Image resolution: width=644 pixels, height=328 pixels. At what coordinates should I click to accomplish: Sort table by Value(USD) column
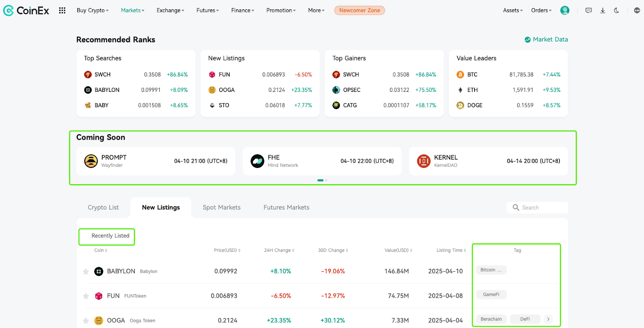(398, 250)
